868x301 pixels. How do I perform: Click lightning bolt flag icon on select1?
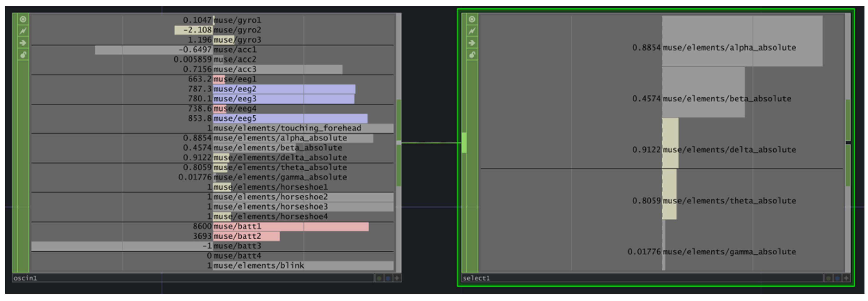coord(472,31)
